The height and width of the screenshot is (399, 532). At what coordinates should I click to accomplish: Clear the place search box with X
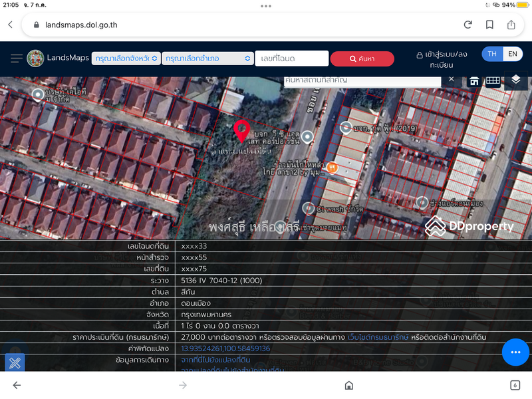[x=452, y=79]
